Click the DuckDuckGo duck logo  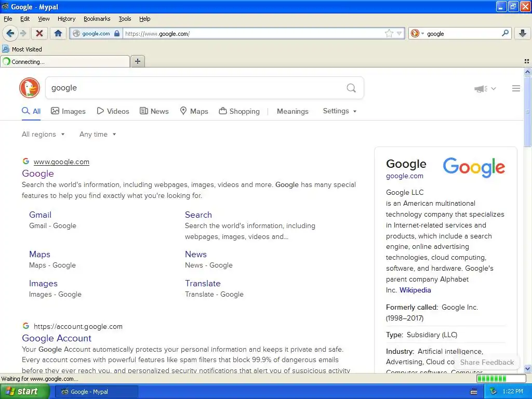(x=30, y=88)
